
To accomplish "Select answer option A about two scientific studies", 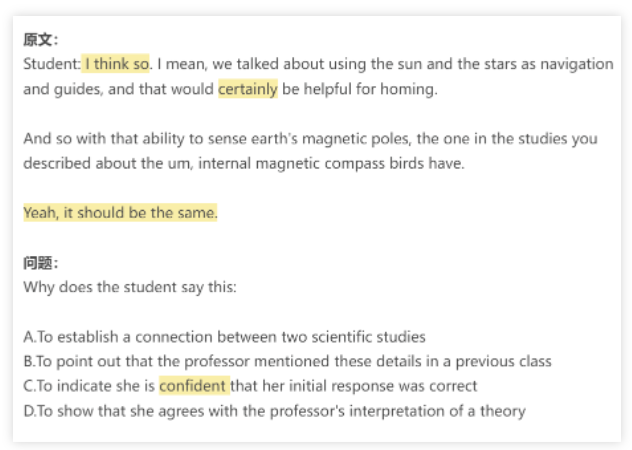I will coord(225,337).
